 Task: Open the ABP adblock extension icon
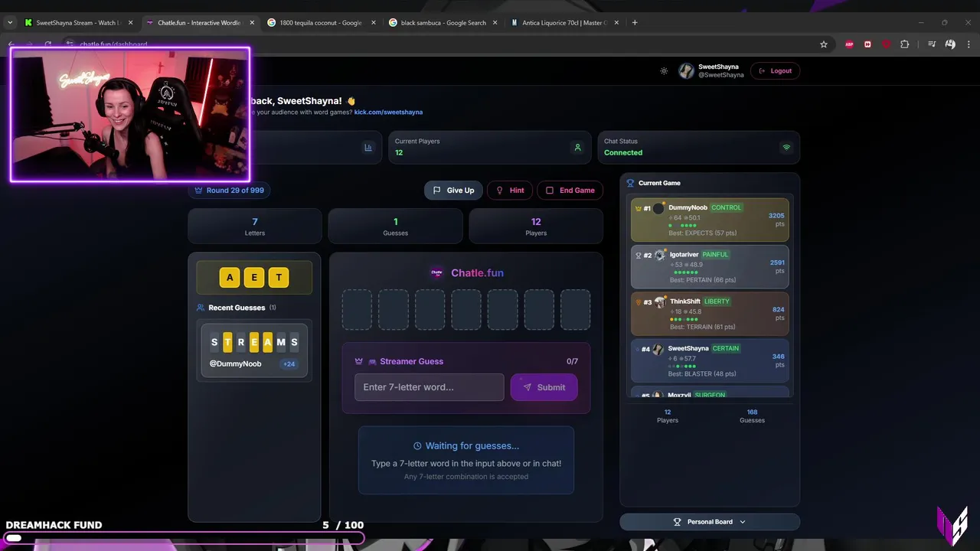coord(849,44)
